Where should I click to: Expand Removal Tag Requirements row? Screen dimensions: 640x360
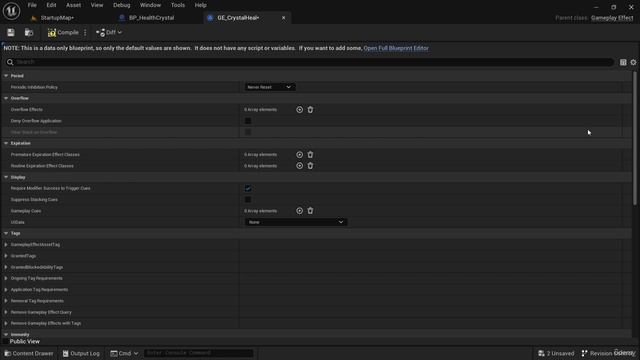[x=6, y=301]
